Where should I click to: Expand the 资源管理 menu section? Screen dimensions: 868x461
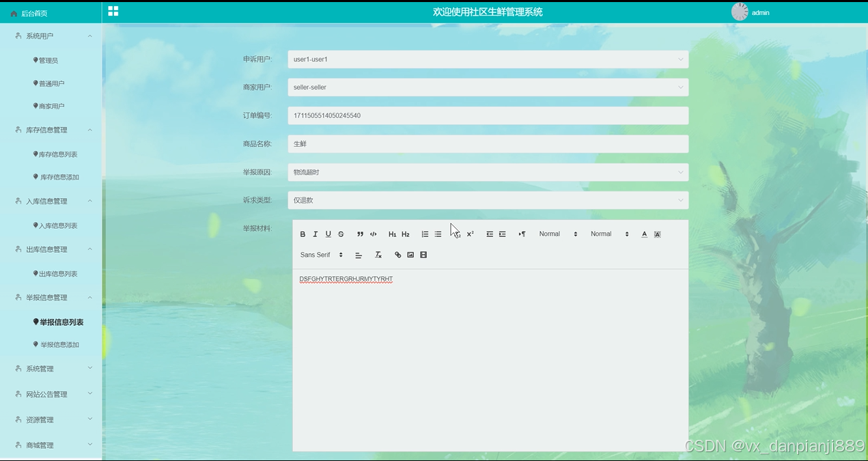pos(51,420)
